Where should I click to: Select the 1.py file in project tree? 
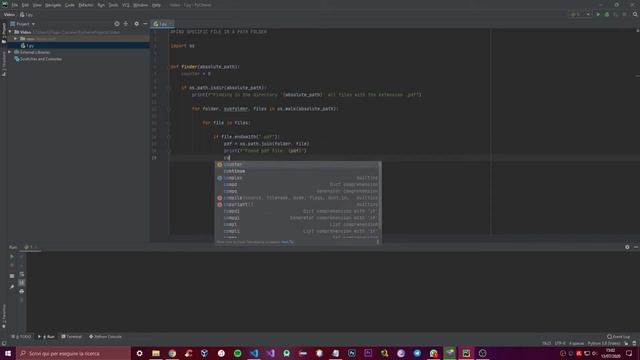tap(27, 46)
